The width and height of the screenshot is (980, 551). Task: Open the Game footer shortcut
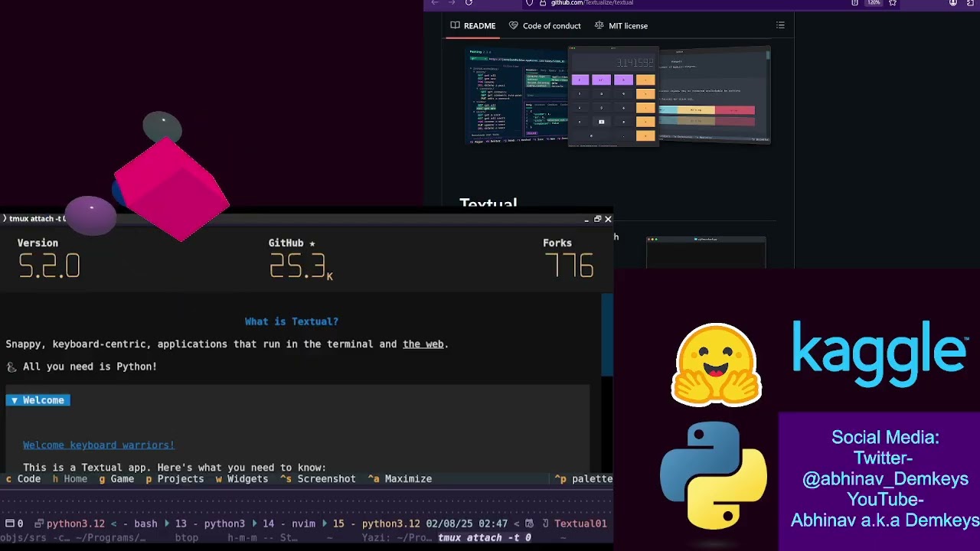116,479
